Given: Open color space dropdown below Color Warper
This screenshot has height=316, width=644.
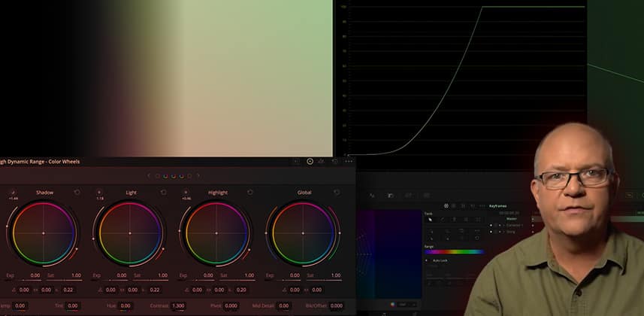Looking at the screenshot, I should (407, 305).
